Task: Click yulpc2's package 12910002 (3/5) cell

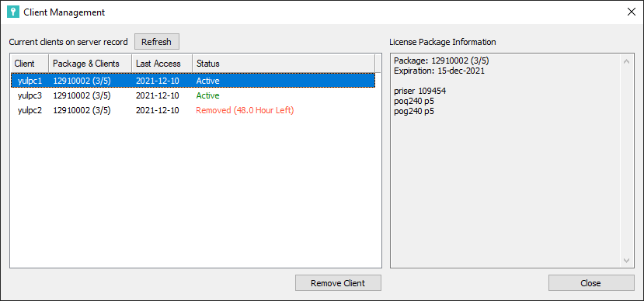Action: coord(82,110)
